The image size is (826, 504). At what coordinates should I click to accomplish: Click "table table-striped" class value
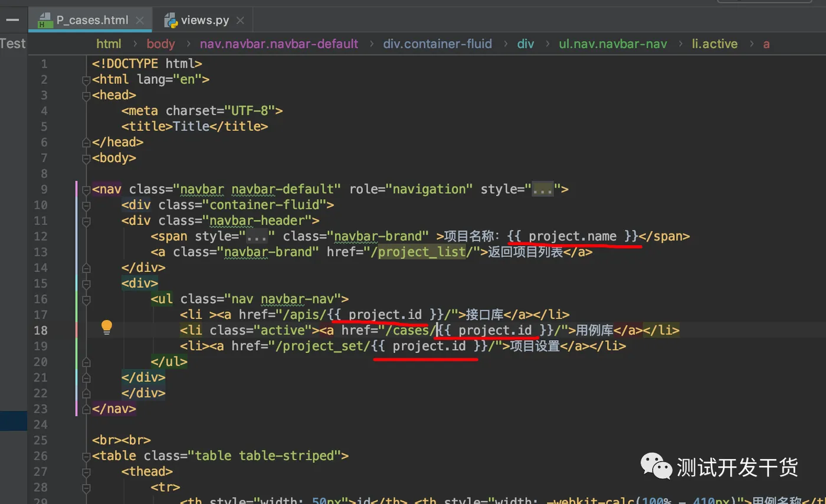click(265, 456)
